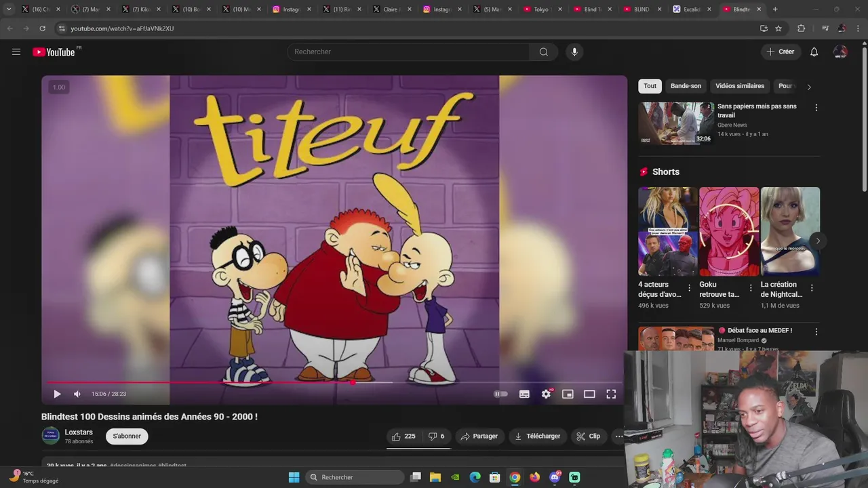Screen dimensions: 868x488
Task: Switch to the Claire browser tab
Action: point(393,9)
